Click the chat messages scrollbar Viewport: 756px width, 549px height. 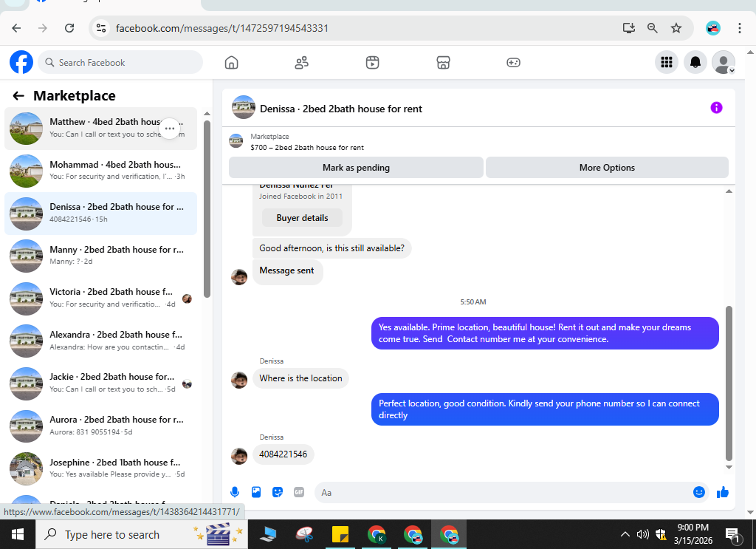click(x=729, y=383)
